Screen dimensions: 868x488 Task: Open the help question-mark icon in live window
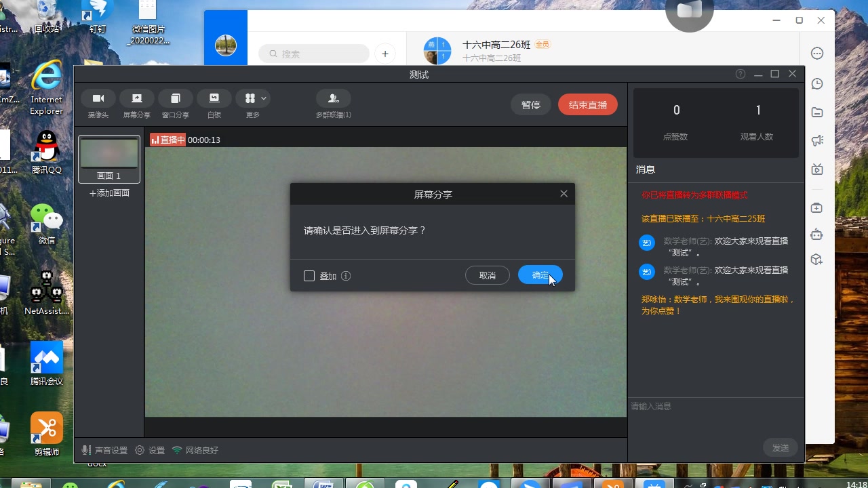[x=741, y=75]
